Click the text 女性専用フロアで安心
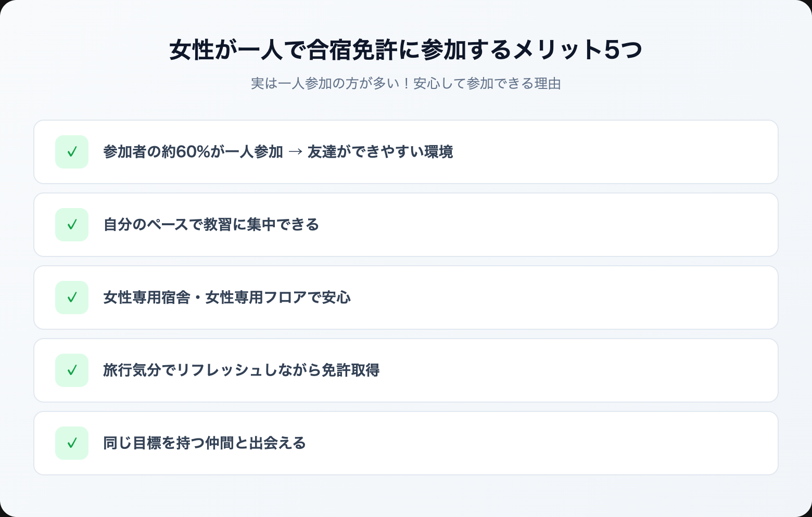Image resolution: width=812 pixels, height=517 pixels. 278,298
